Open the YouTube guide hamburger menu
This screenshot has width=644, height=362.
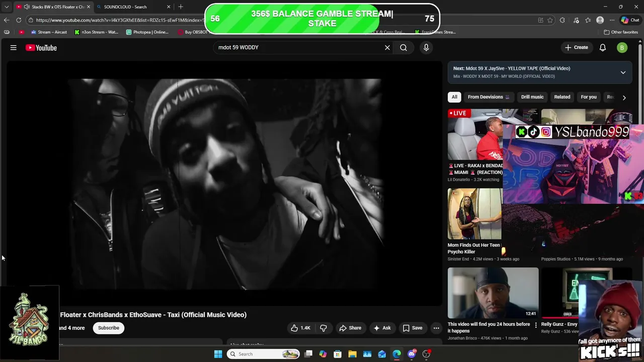tap(14, 48)
